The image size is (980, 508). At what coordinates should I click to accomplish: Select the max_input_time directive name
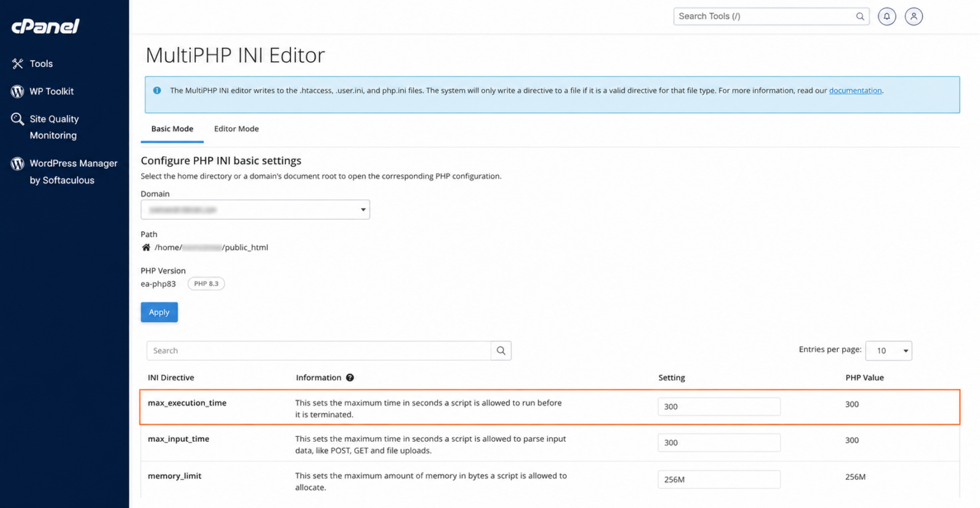point(179,439)
